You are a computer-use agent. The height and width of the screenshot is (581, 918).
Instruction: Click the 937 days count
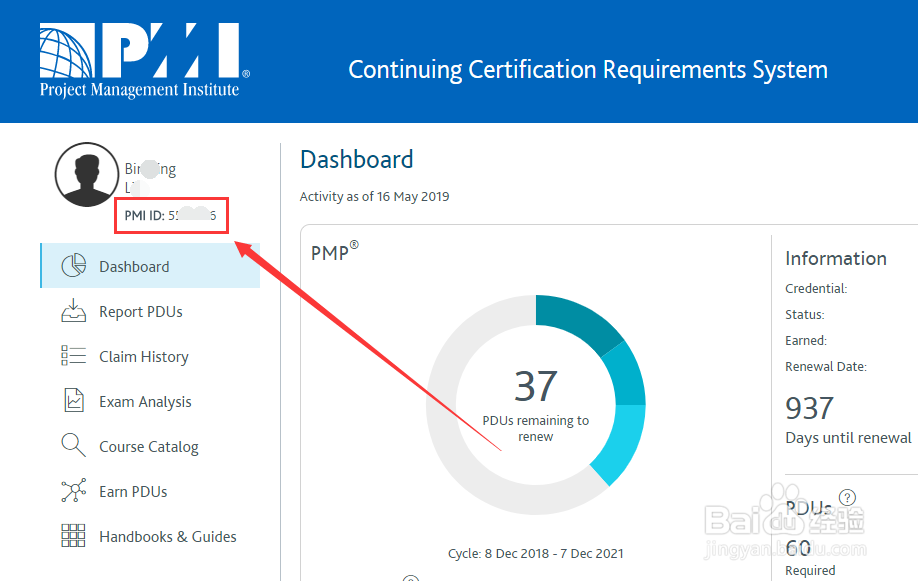tap(809, 408)
